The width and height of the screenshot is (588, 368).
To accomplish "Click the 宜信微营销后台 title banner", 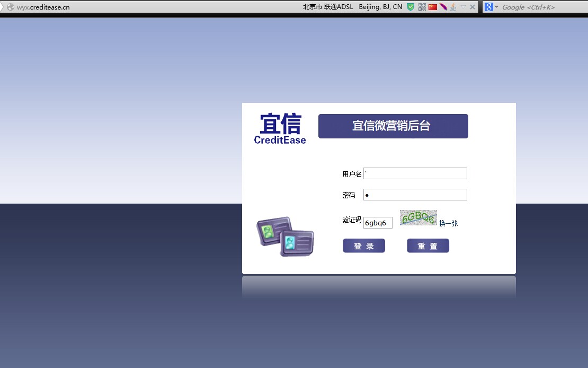I will tap(393, 126).
